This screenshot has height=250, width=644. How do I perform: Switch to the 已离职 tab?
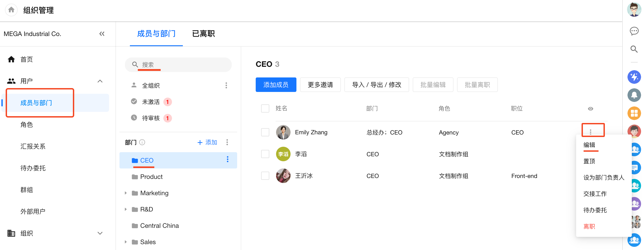coord(203,34)
